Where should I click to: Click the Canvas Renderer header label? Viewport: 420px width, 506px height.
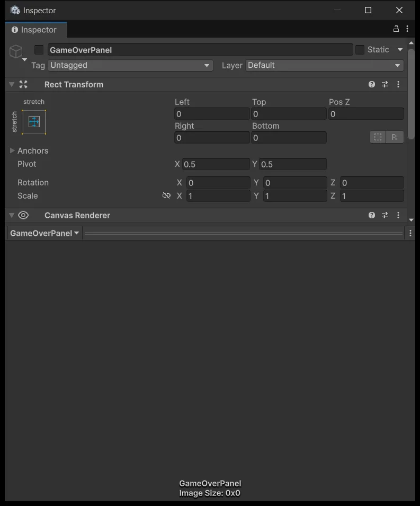[77, 215]
